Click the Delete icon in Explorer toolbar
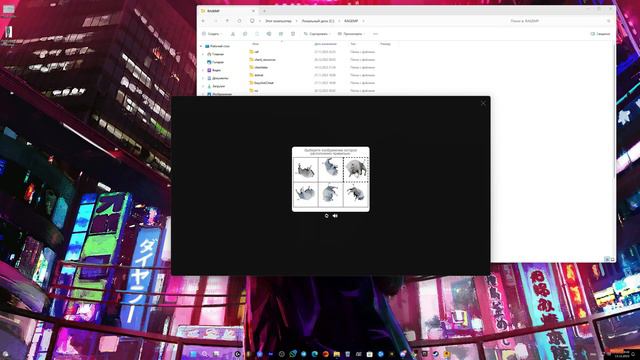Screen dimensions: 640x360 (293, 34)
